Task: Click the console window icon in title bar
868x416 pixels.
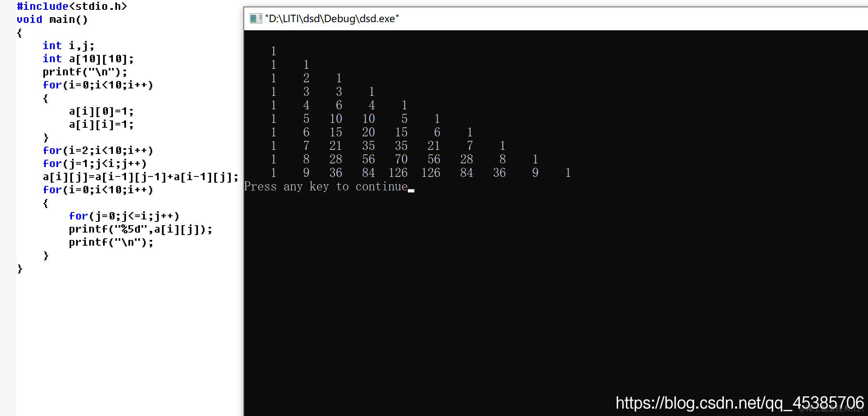Action: [256, 19]
